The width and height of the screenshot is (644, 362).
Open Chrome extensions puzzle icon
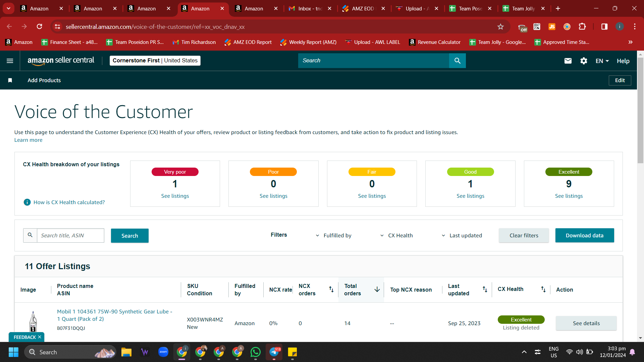click(582, 26)
